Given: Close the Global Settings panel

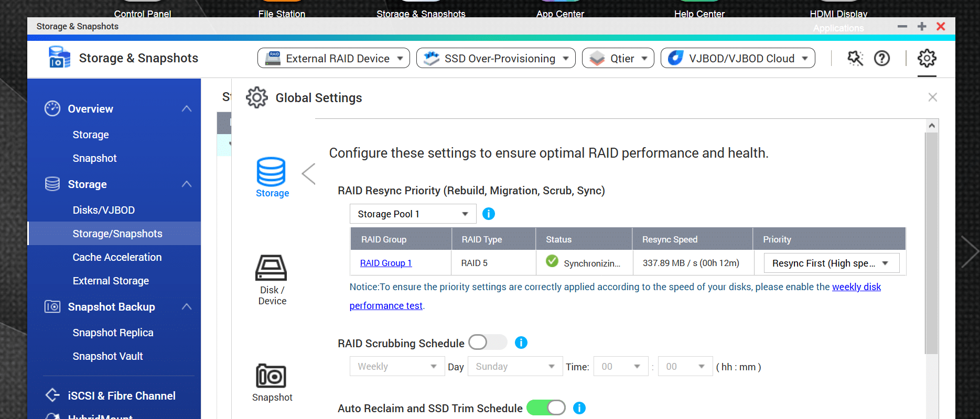Looking at the screenshot, I should pos(932,97).
